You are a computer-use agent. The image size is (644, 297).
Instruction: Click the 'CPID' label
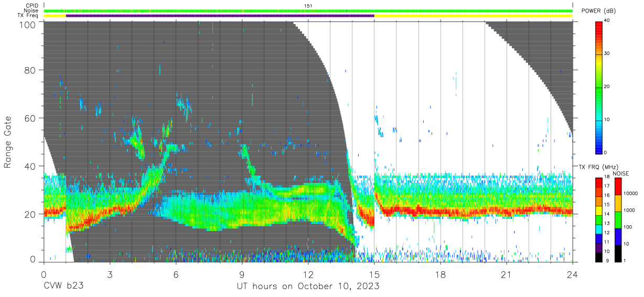click(x=32, y=6)
